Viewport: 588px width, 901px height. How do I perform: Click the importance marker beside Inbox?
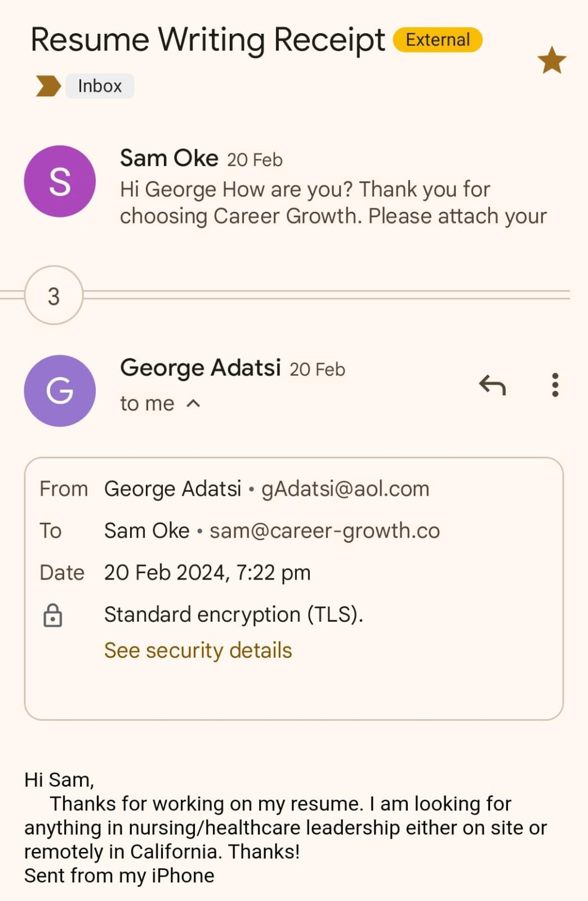(x=48, y=86)
